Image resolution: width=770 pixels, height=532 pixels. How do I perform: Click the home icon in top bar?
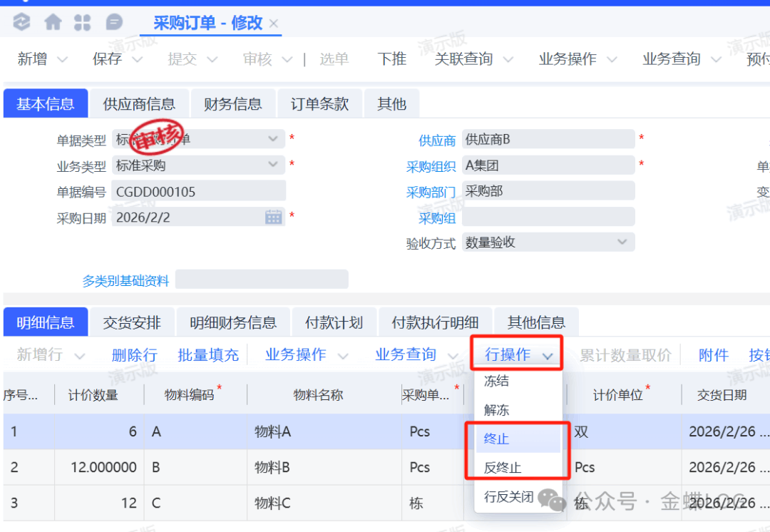pos(53,23)
